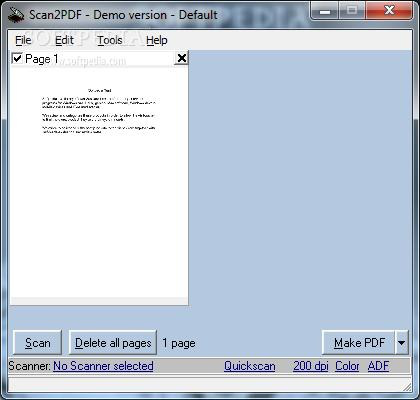The height and width of the screenshot is (400, 420).
Task: Open the Tools menu
Action: 110,40
